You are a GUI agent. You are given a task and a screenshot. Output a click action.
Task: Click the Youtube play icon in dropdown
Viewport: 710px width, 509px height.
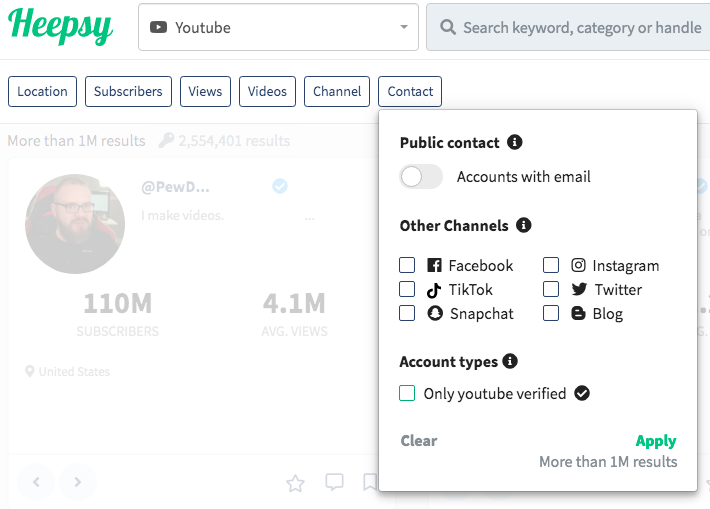[158, 27]
